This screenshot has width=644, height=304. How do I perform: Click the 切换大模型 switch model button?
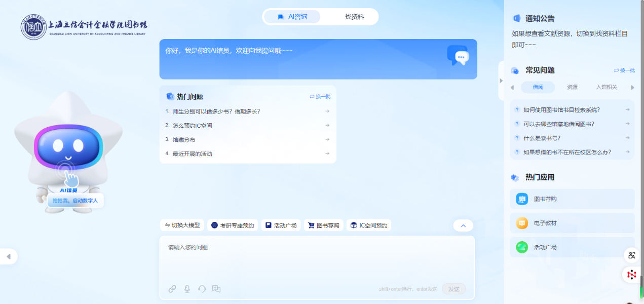pos(182,225)
